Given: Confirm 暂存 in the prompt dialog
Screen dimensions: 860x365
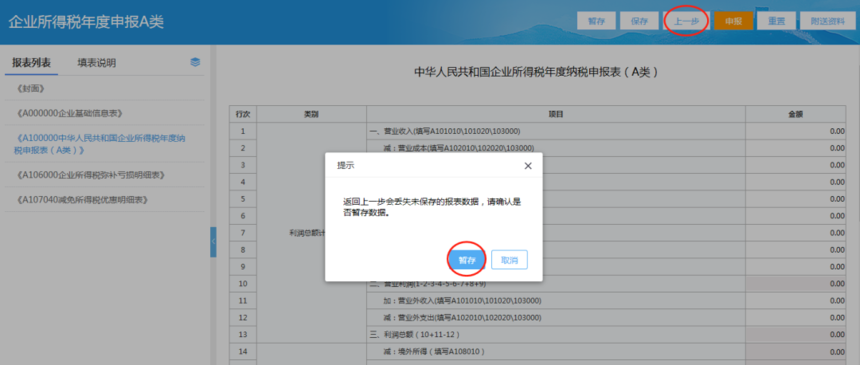Looking at the screenshot, I should click(467, 260).
